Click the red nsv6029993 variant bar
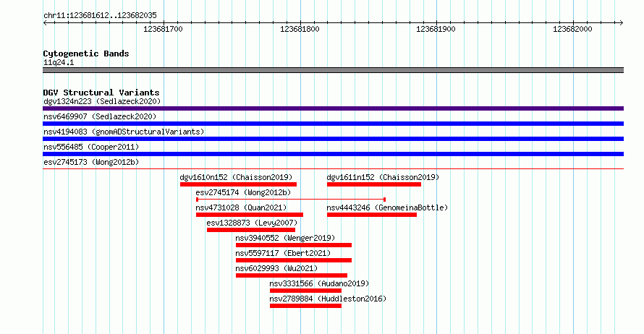644x334 pixels. pos(292,275)
